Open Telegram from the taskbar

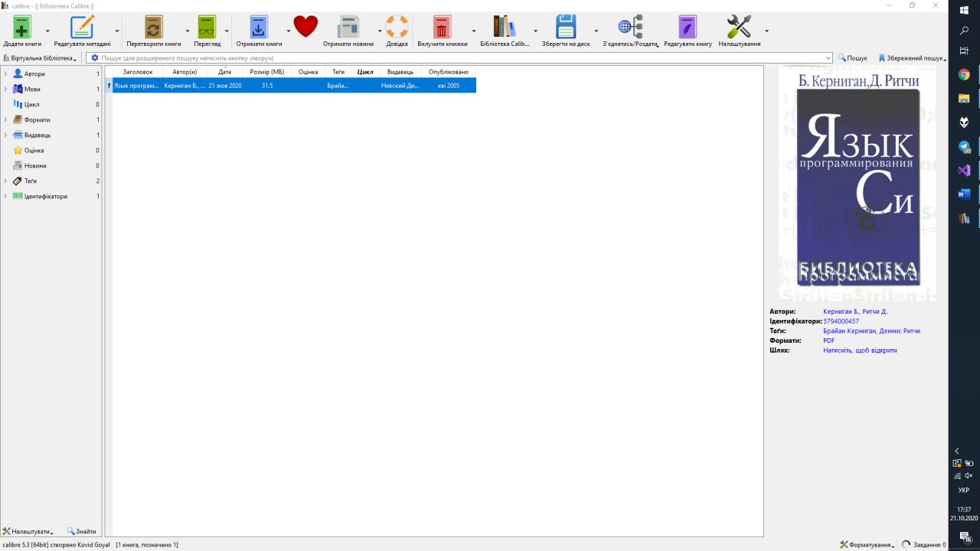tap(964, 147)
